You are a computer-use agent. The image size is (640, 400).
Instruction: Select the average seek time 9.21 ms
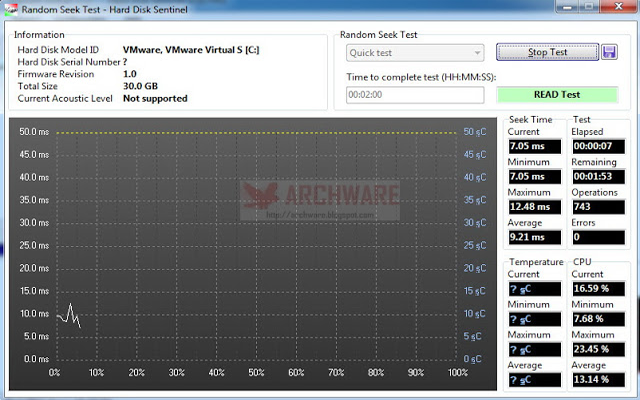coord(534,237)
